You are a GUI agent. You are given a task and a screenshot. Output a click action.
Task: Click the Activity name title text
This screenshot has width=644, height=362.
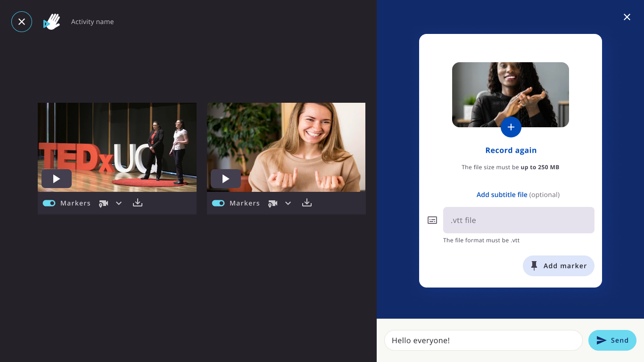[x=92, y=22]
